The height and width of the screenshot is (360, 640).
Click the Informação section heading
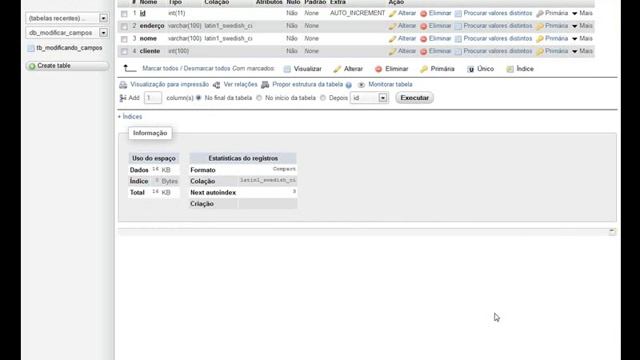click(150, 133)
